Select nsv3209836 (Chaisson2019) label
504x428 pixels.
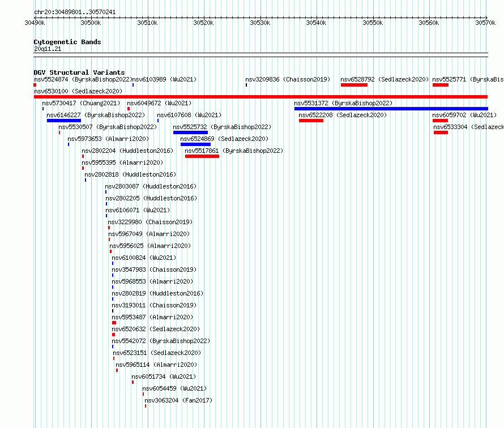(288, 79)
